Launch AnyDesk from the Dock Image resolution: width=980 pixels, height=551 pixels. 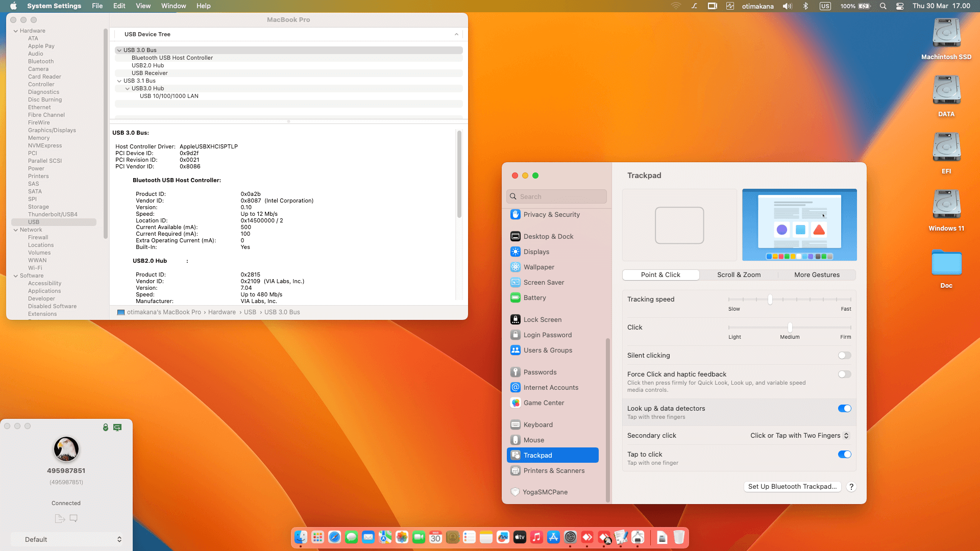587,537
